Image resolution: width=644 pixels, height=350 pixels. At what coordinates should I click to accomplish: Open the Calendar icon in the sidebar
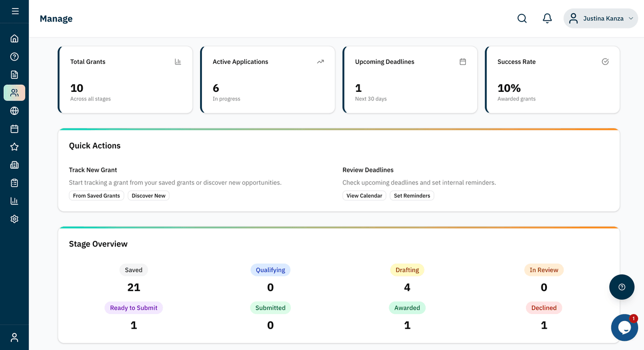[14, 129]
